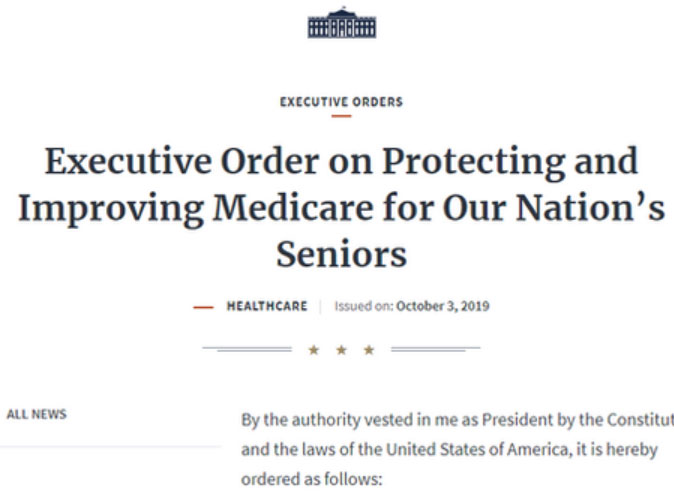Click the White House logo icon

pyautogui.click(x=342, y=23)
